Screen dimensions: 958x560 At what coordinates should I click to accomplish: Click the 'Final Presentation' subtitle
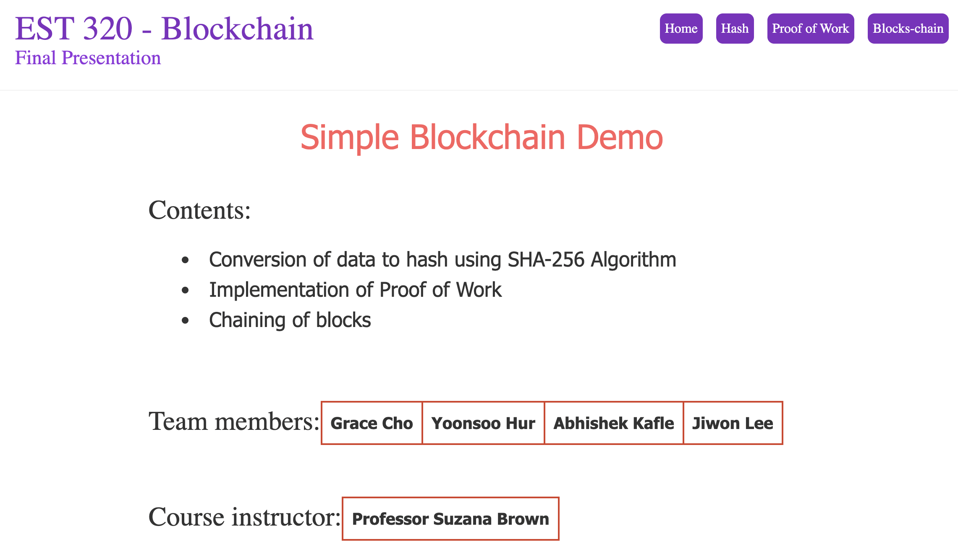click(88, 58)
